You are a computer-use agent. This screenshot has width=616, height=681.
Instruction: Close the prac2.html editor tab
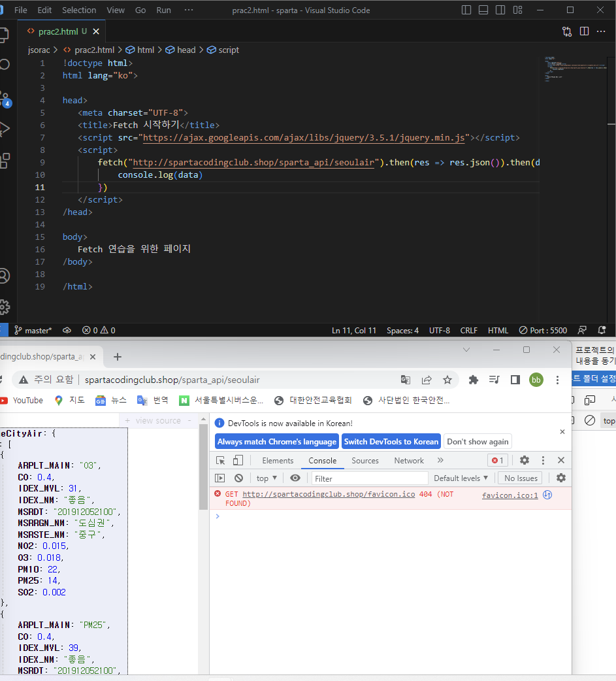tap(96, 31)
